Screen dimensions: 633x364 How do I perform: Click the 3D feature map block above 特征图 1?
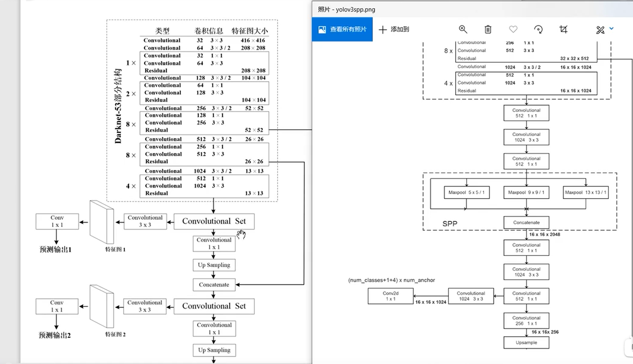[x=102, y=222]
